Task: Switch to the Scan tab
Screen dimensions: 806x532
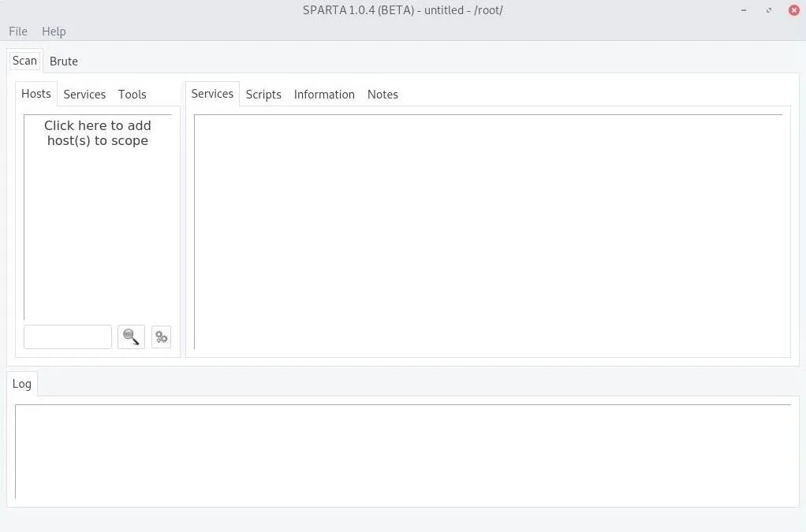Action: (x=24, y=61)
